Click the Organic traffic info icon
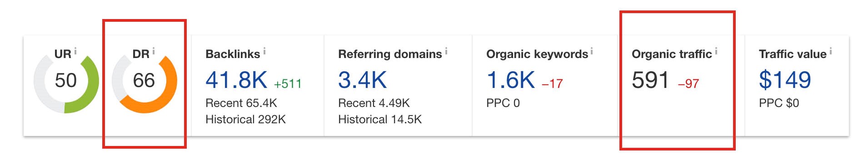Viewport: 868px width, 165px height. coord(716,51)
